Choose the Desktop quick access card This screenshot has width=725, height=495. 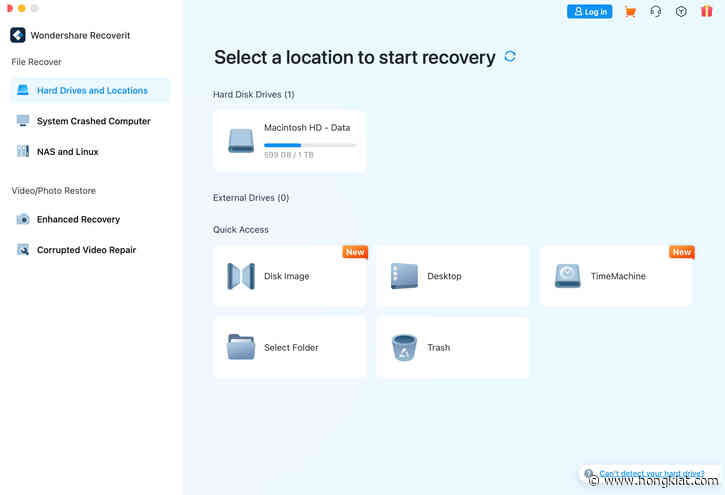coord(453,276)
